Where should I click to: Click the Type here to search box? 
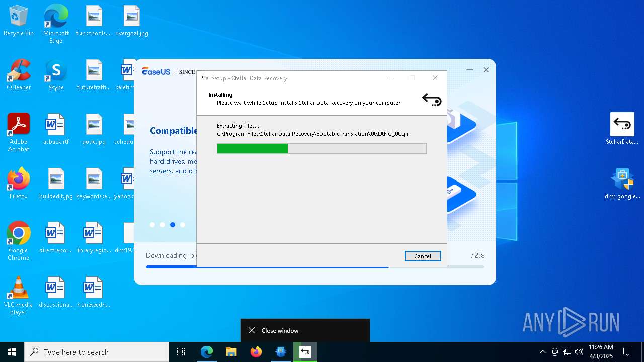[x=97, y=352]
